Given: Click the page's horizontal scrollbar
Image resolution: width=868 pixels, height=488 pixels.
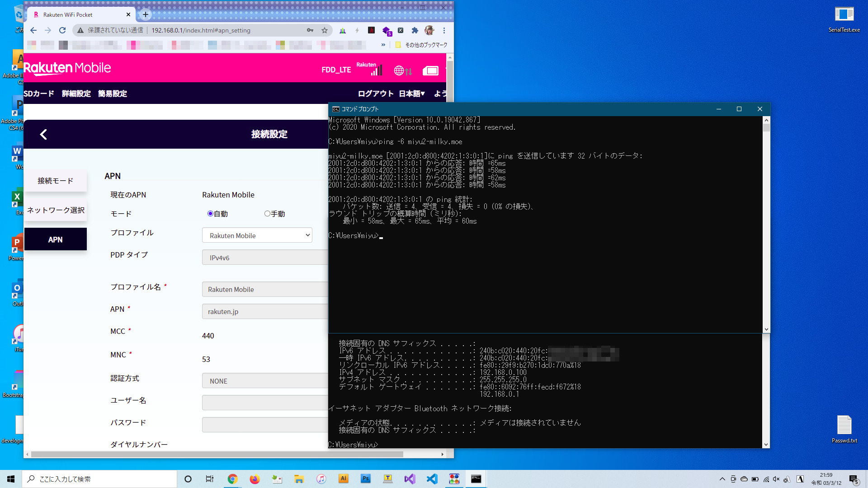Looking at the screenshot, I should pyautogui.click(x=217, y=454).
